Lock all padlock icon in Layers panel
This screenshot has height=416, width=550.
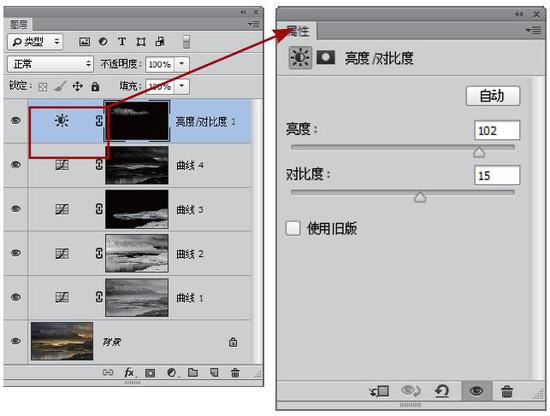click(95, 86)
